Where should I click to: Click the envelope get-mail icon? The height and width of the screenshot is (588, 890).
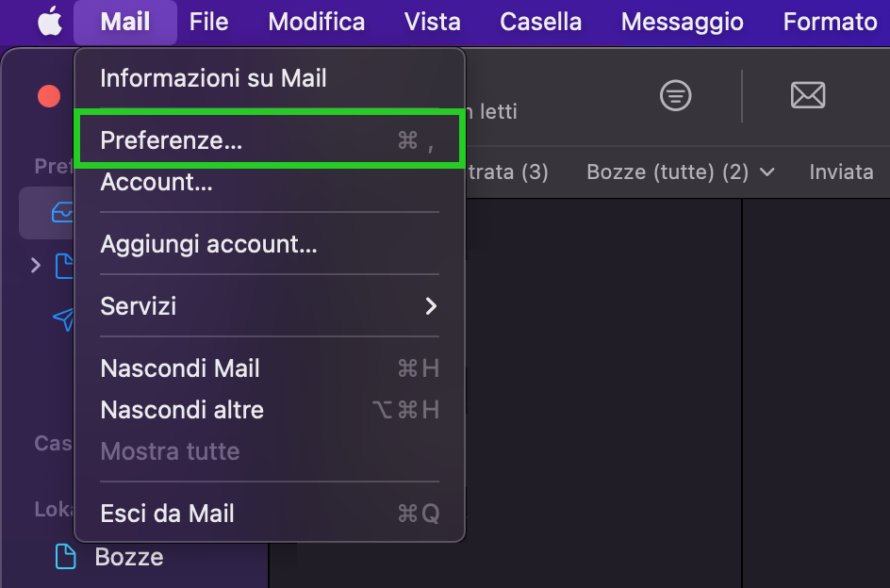click(808, 95)
